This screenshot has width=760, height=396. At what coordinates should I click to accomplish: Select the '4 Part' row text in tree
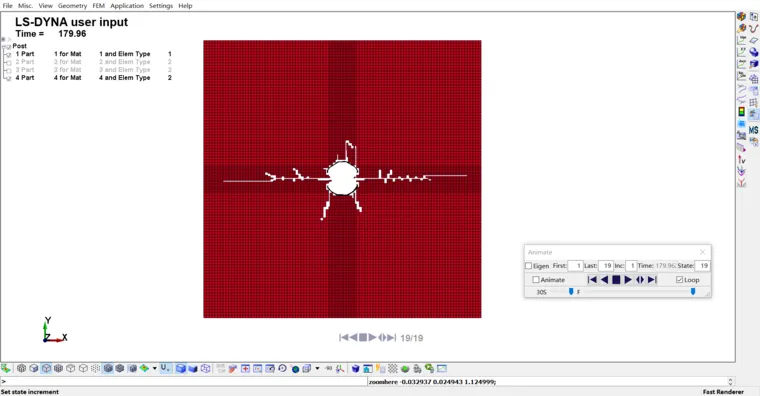25,78
